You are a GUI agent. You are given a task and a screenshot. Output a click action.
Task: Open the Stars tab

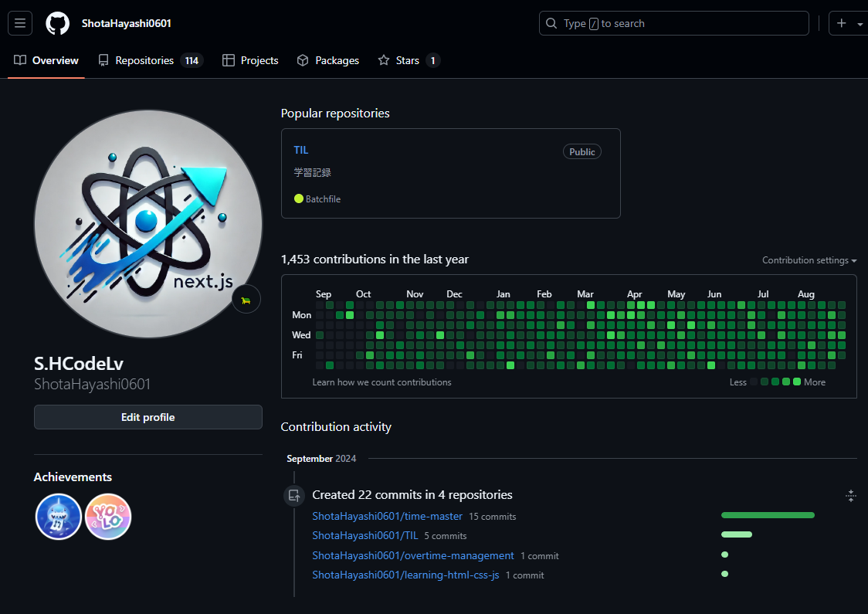409,60
